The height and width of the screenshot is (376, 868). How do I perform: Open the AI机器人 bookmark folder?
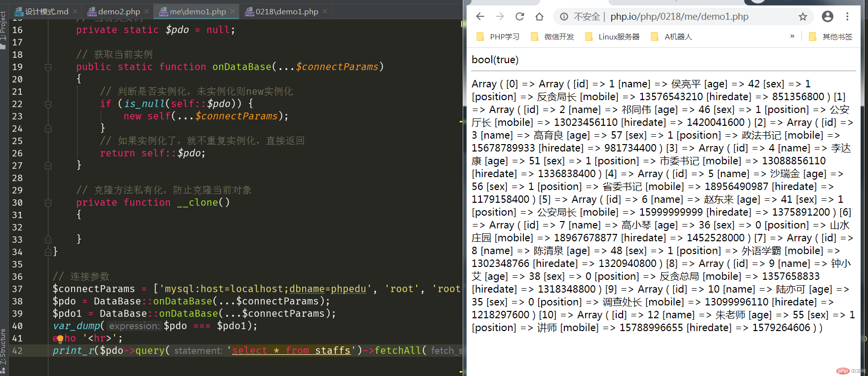(671, 37)
